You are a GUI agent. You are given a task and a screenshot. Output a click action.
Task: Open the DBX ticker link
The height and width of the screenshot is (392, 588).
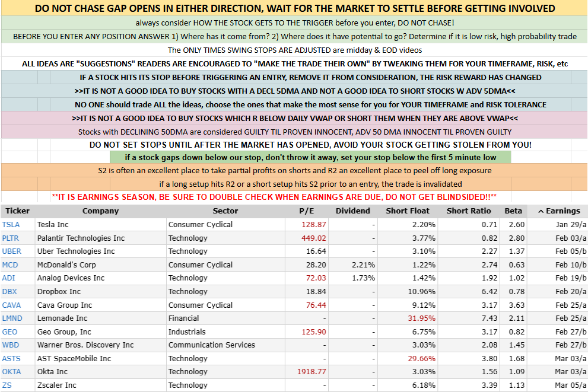pos(9,291)
